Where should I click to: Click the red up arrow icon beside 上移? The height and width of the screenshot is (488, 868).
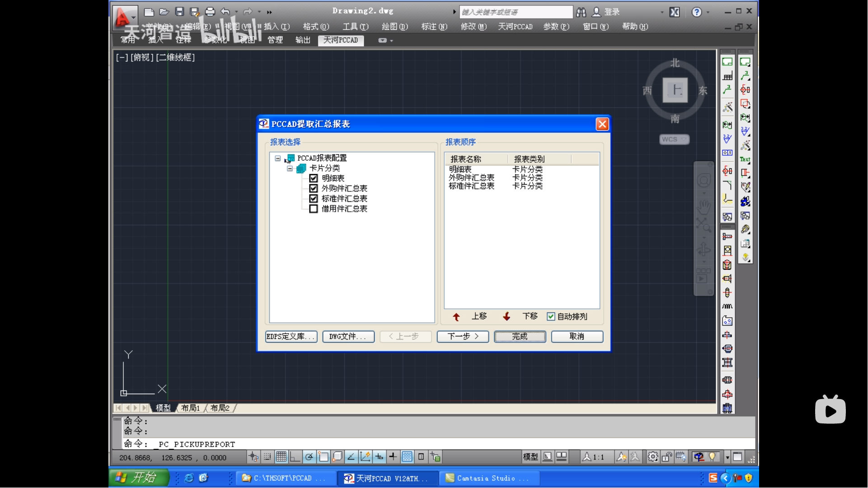pos(456,317)
